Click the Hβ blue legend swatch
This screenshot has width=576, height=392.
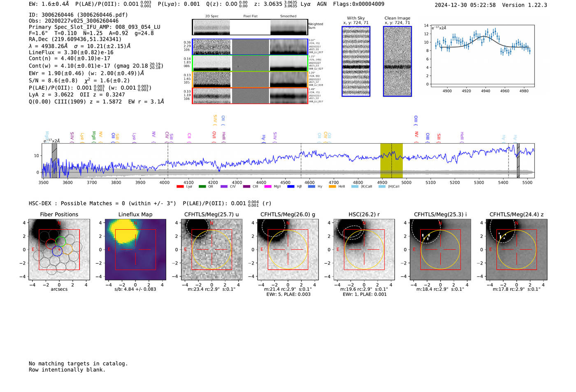click(291, 187)
